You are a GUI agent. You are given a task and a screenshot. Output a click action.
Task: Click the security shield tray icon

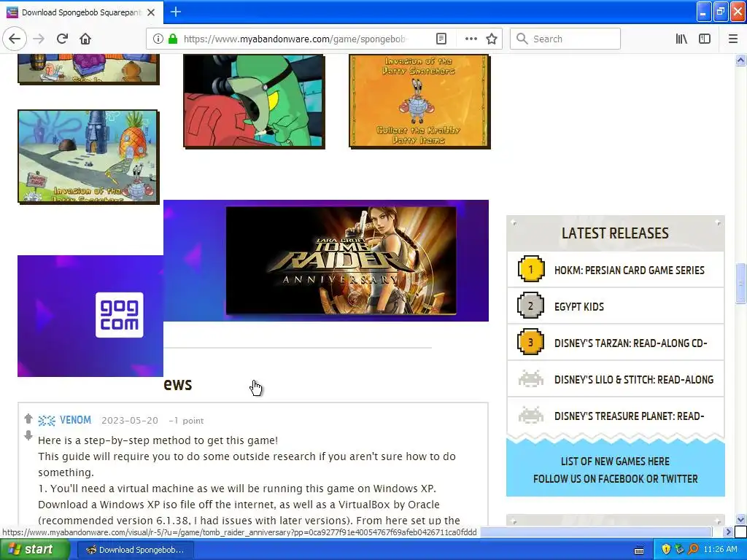[x=665, y=550]
